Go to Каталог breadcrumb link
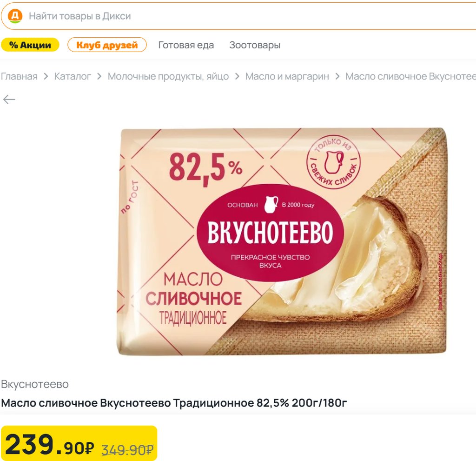 pyautogui.click(x=73, y=76)
